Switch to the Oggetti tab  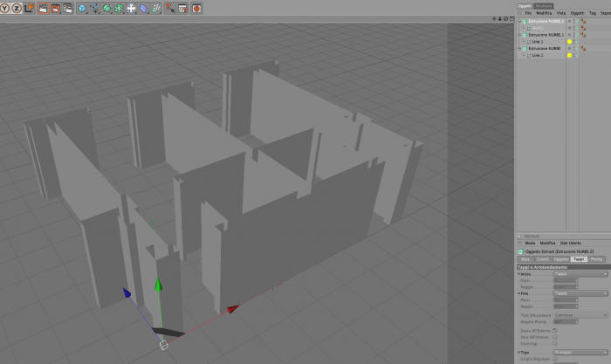pos(525,6)
